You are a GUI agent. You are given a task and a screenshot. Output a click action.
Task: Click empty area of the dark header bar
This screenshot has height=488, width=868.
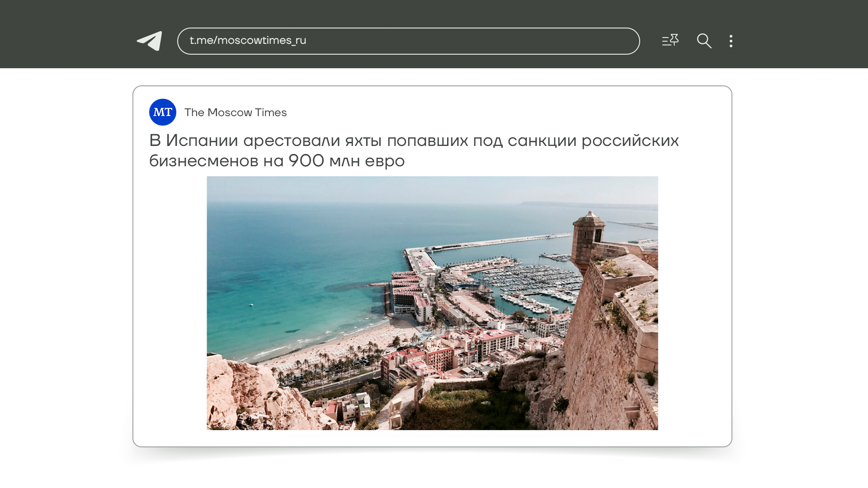click(805, 34)
